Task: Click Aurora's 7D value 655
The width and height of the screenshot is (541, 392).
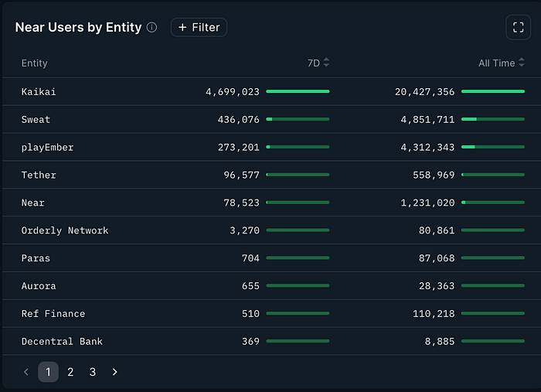Action: click(x=250, y=286)
